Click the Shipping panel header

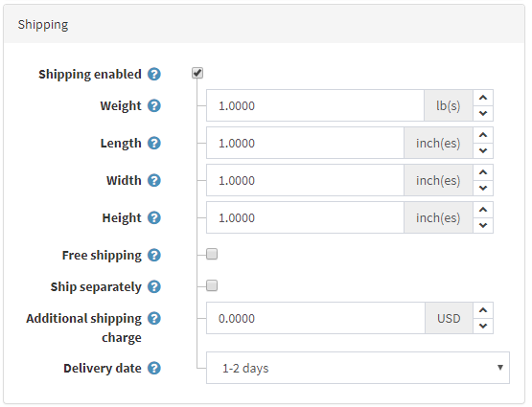pos(264,24)
